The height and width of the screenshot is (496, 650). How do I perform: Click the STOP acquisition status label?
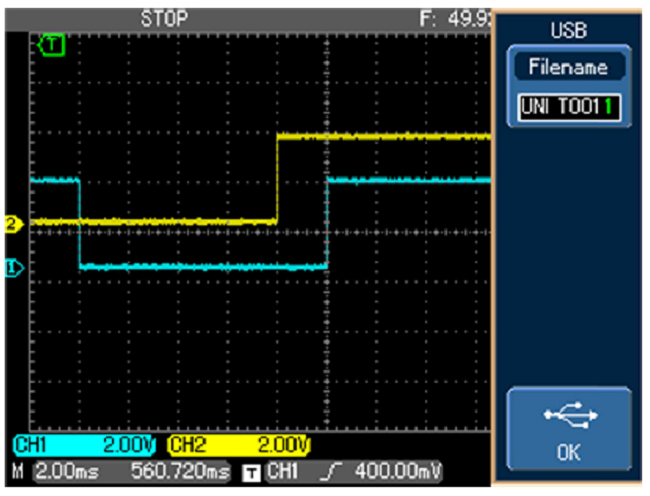165,18
